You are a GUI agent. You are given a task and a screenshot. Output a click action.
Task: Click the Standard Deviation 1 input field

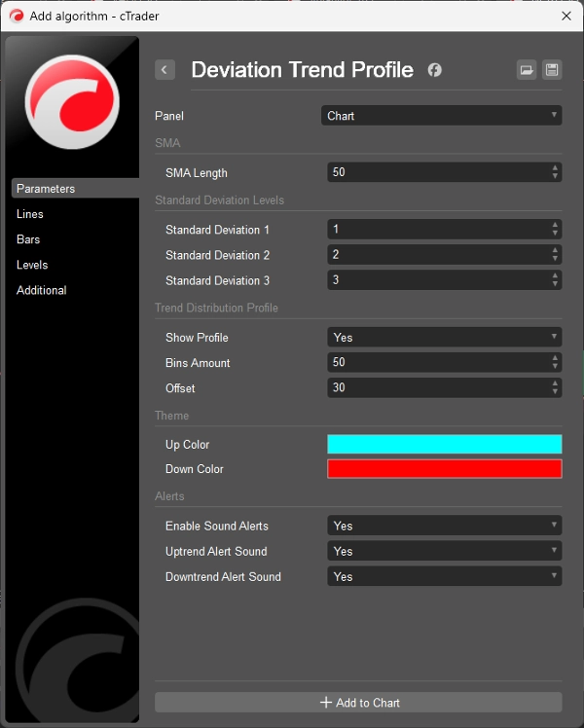tap(438, 230)
